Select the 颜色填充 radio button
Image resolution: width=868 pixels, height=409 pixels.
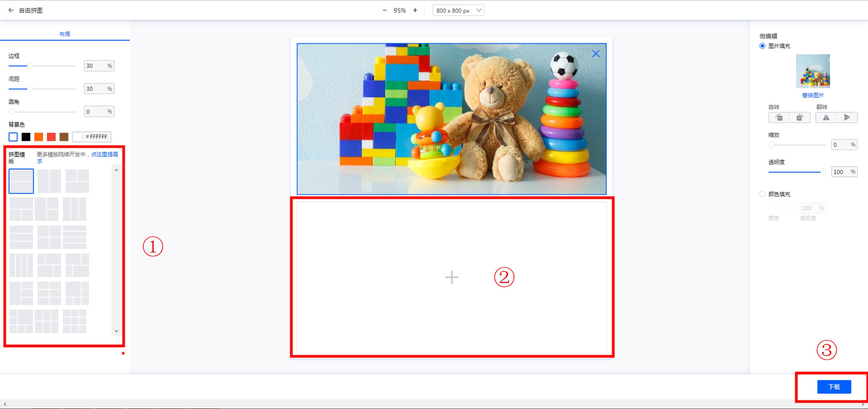762,194
